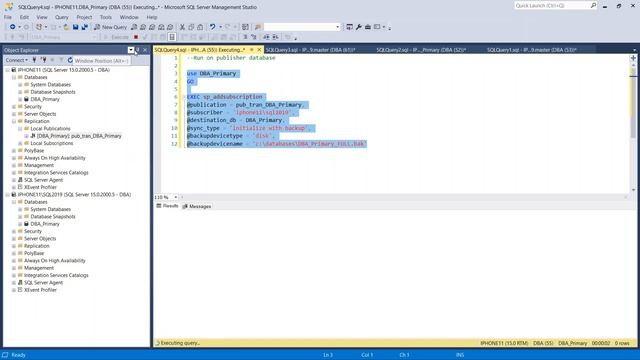The width and height of the screenshot is (640, 360).
Task: Click the Undo arrow icon
Action: [213, 27]
